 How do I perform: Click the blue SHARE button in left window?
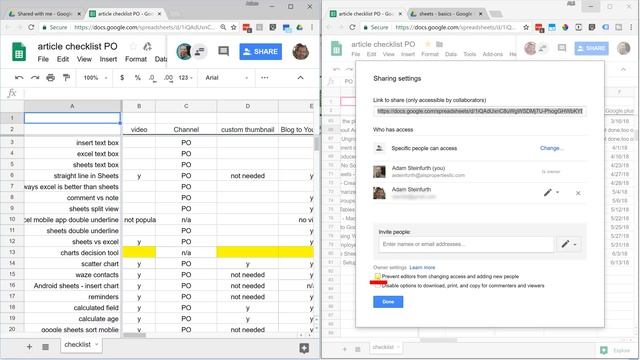tap(260, 52)
